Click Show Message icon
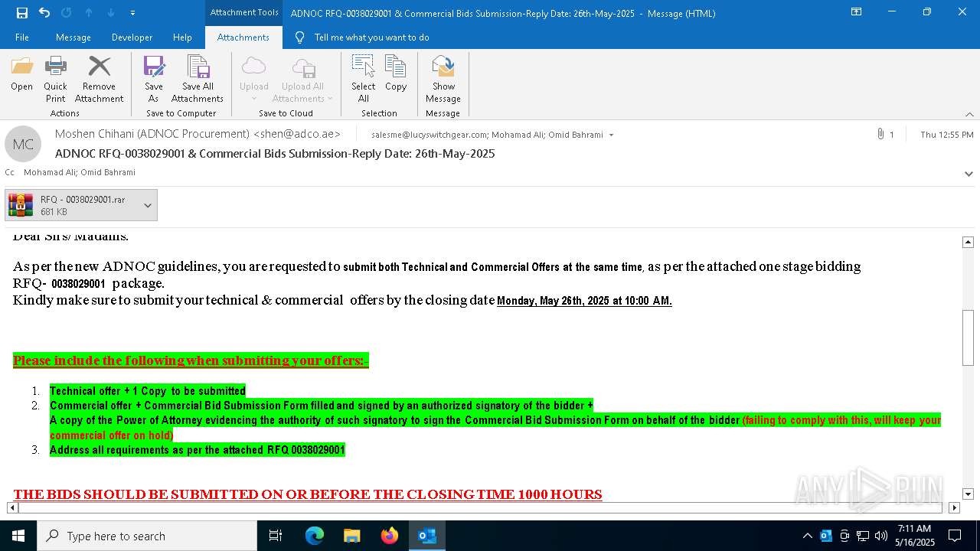The width and height of the screenshot is (980, 551). click(x=443, y=79)
